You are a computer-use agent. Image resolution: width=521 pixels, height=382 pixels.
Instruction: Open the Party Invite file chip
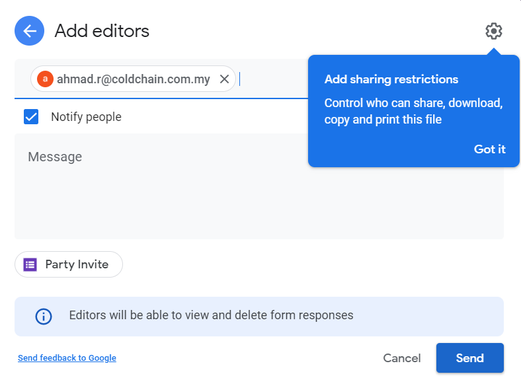(x=69, y=264)
